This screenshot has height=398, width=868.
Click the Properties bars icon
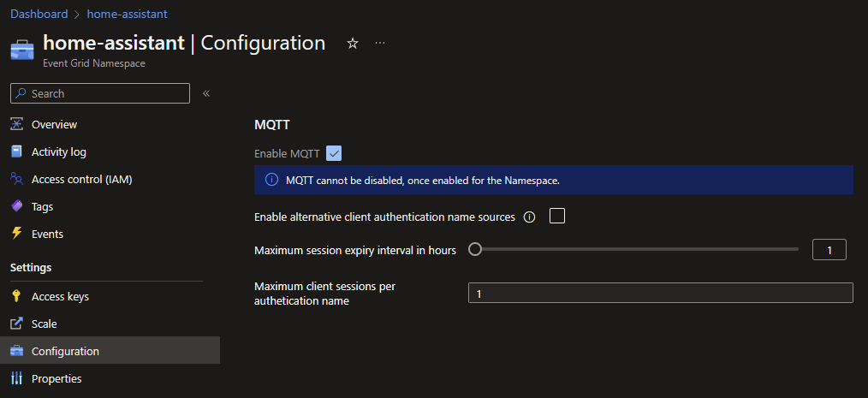tap(16, 378)
